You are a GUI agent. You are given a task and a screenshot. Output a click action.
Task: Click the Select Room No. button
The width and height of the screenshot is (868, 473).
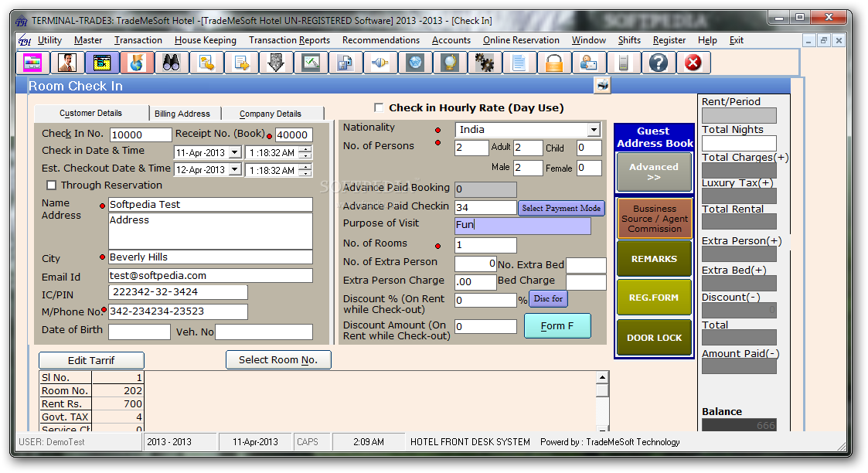278,359
